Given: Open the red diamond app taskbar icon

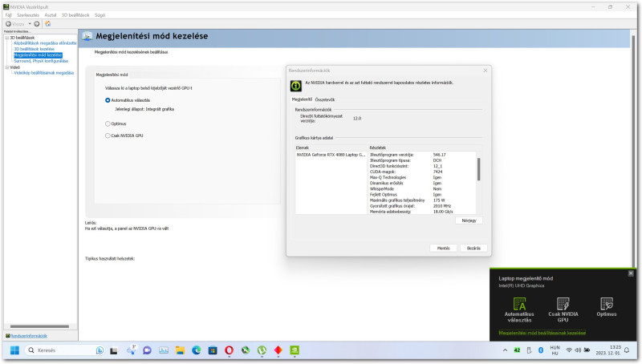Looking at the screenshot, I should pyautogui.click(x=278, y=350).
